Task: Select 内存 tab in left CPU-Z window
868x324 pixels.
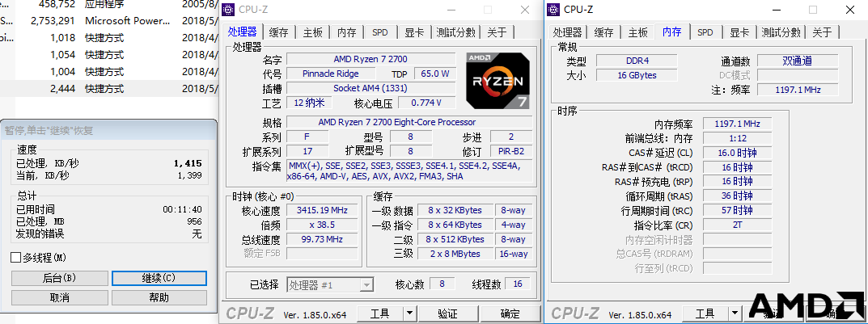Action: [346, 32]
